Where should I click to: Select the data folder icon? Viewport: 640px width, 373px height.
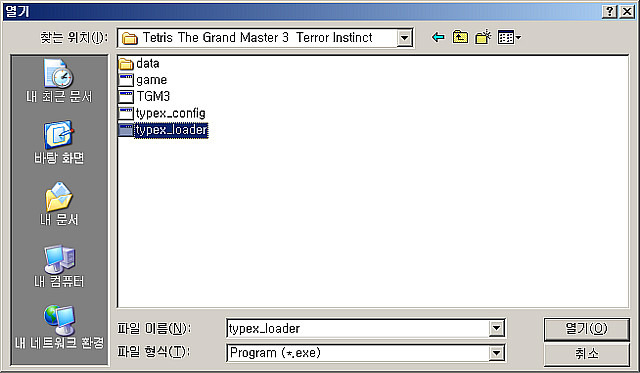[126, 64]
